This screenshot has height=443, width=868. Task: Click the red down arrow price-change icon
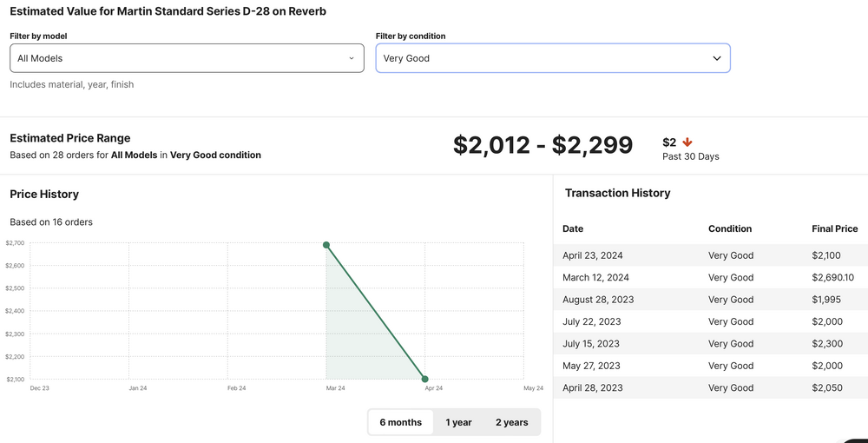point(687,142)
